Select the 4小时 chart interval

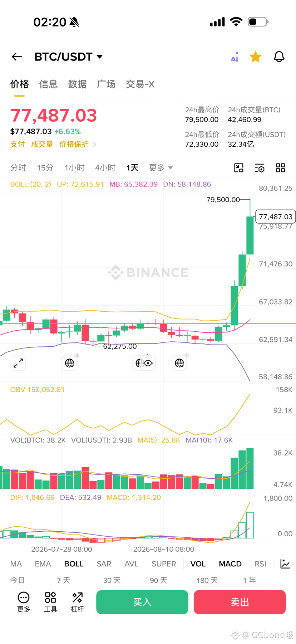tap(105, 168)
